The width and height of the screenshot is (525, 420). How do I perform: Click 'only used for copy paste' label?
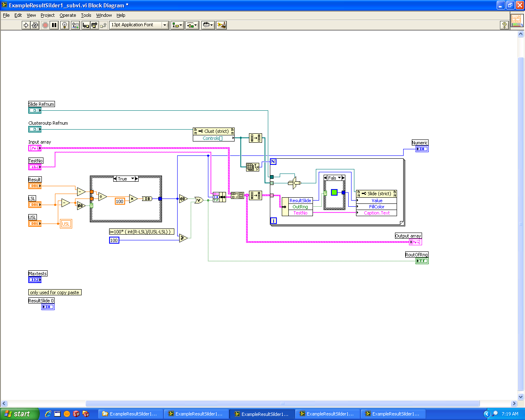click(x=55, y=292)
